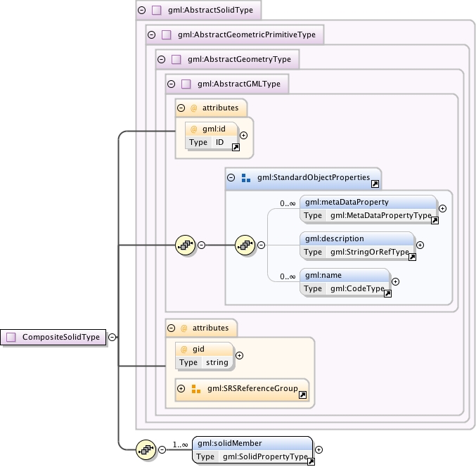Select the gml:AbstractSolidType header label
This screenshot has height=467, width=476.
point(210,10)
